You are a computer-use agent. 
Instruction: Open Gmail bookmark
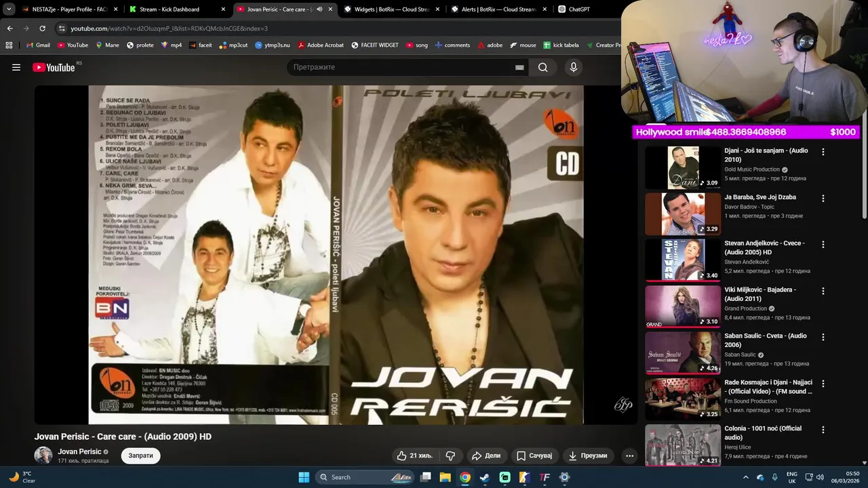click(x=37, y=45)
